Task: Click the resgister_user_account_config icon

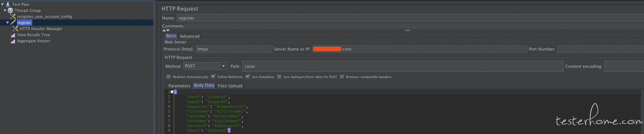Action: [13, 16]
